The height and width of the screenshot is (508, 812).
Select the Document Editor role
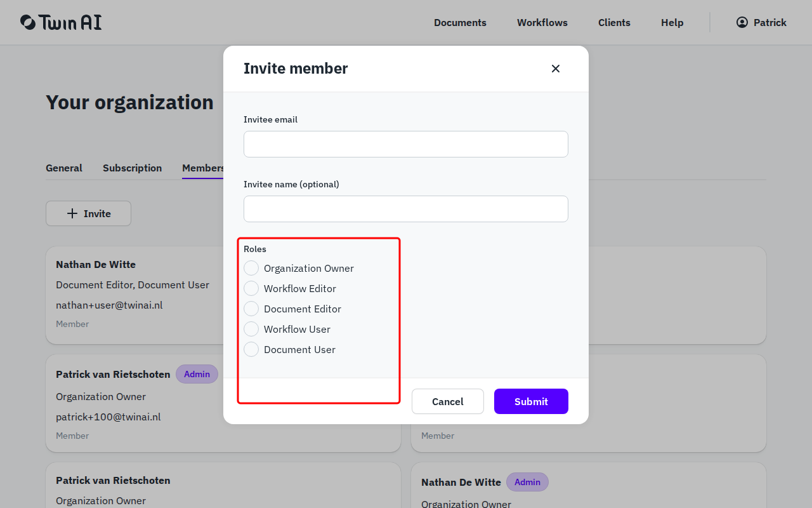[x=251, y=309]
